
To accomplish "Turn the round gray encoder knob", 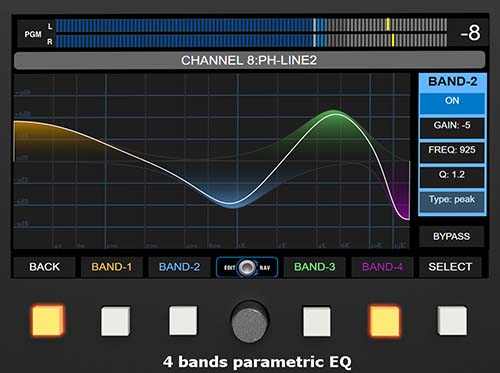I will tap(250, 322).
